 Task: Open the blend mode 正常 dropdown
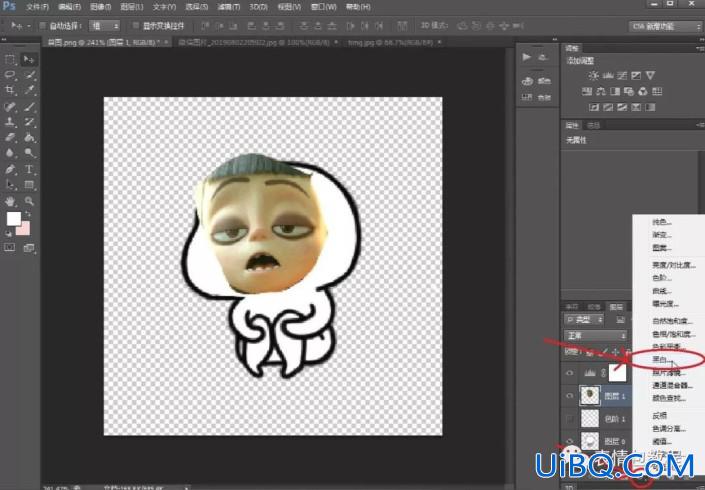(x=595, y=335)
